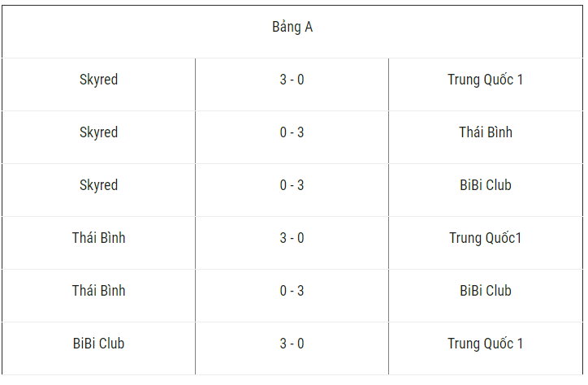Select Trung Quốc 1 in the last row
This screenshot has width=588, height=385.
[x=485, y=344]
